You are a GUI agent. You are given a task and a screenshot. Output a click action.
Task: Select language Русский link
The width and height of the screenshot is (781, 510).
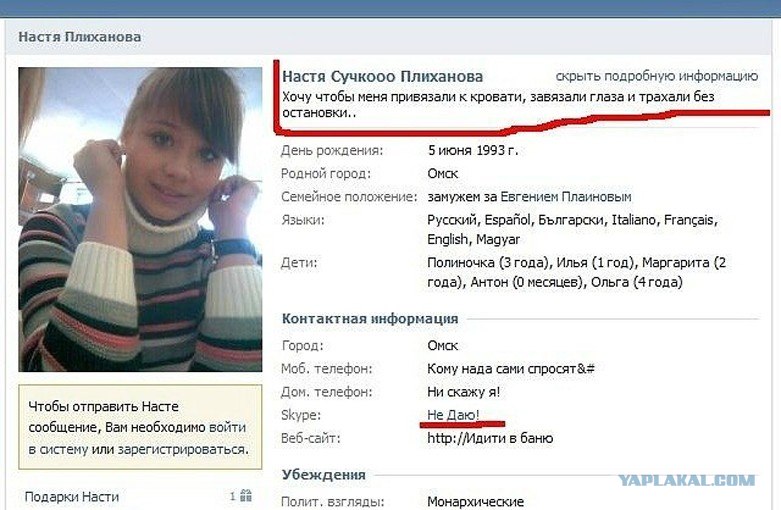coord(452,220)
